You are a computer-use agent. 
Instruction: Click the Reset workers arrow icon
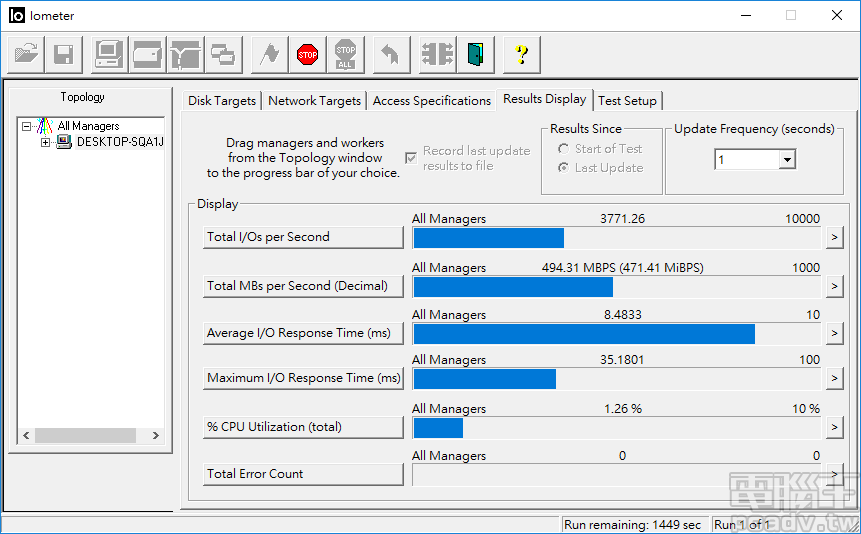[x=392, y=54]
